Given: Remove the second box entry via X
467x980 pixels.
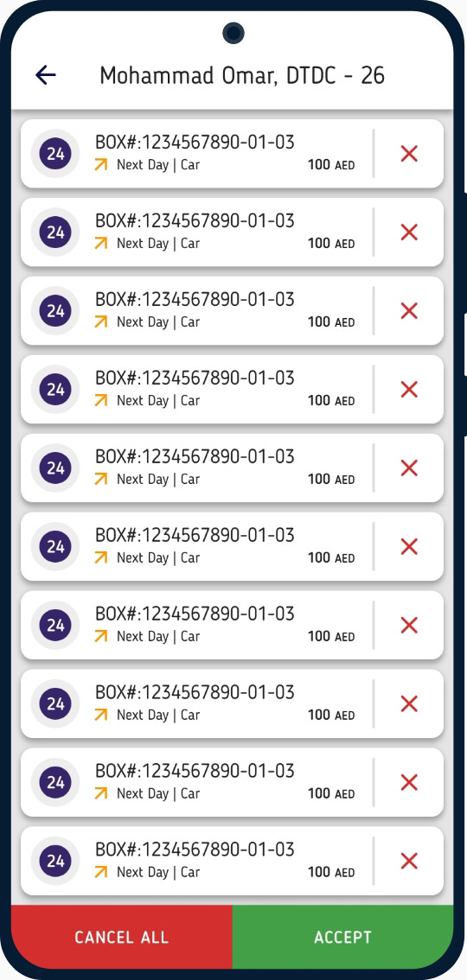Looking at the screenshot, I should tap(409, 232).
